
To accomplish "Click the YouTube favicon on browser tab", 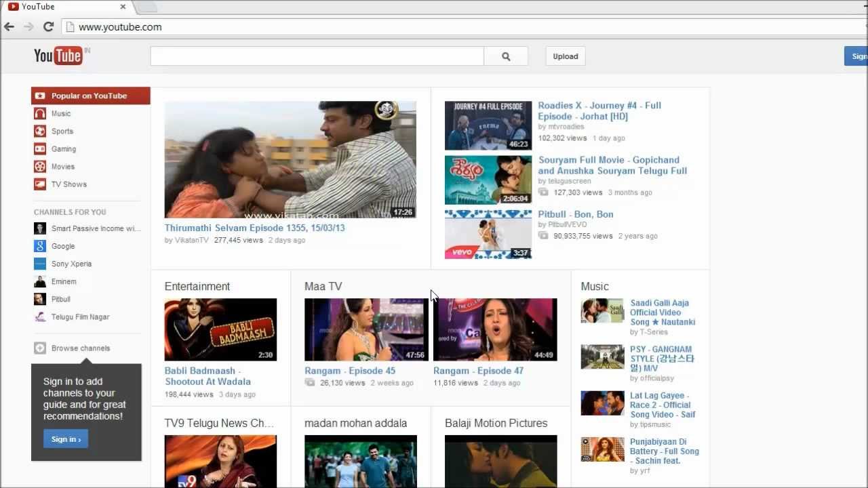I will (x=13, y=7).
